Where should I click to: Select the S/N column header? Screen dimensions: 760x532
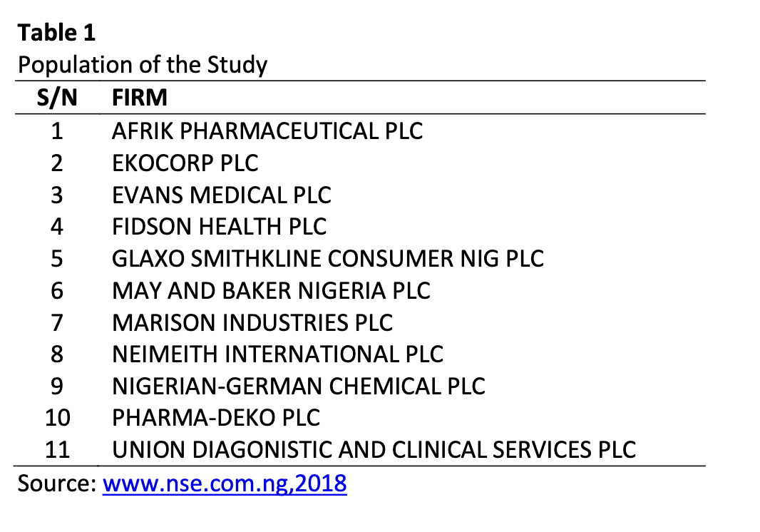(x=57, y=98)
